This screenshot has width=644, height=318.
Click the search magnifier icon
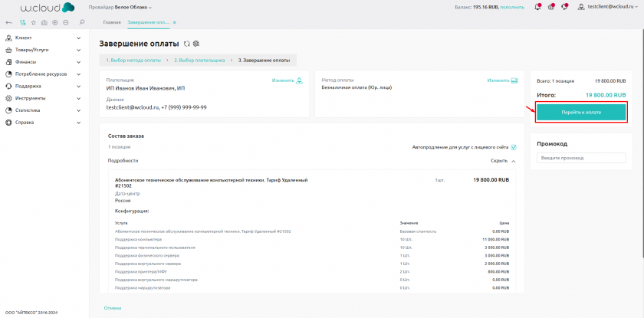coord(82,22)
